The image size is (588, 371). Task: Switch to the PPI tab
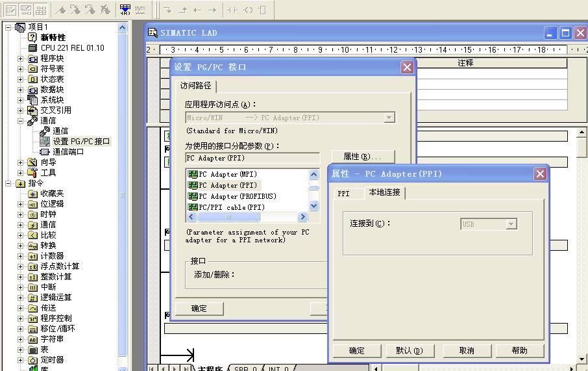pos(343,194)
